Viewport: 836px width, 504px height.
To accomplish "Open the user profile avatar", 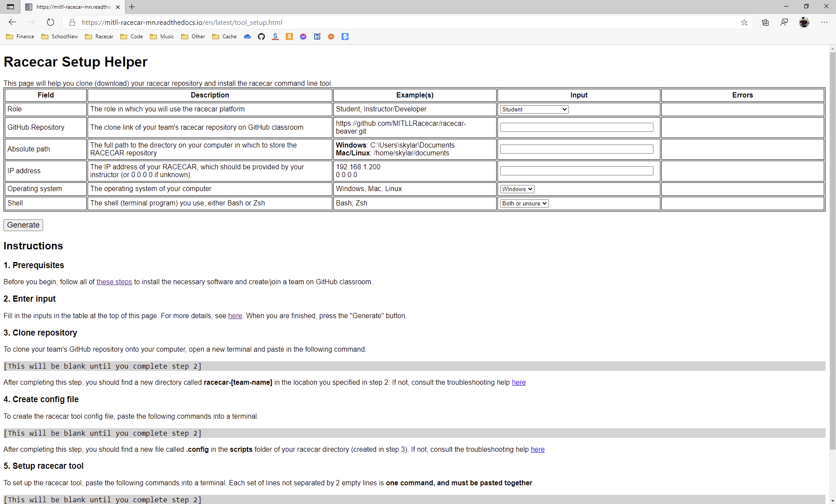I will coord(804,22).
